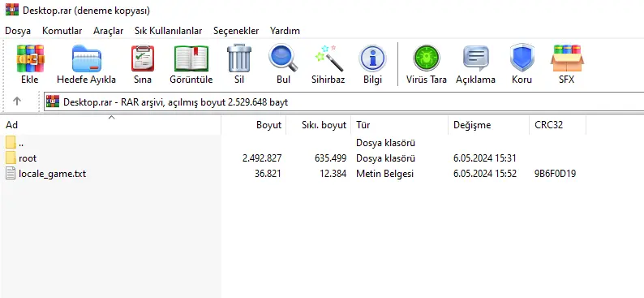
Task: Click the Desktop.rar address path field
Action: [344, 102]
